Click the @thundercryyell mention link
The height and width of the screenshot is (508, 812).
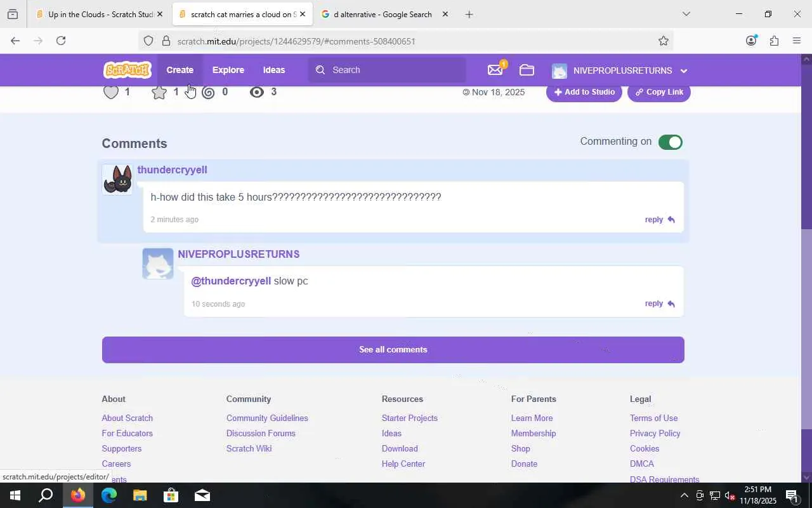231,281
